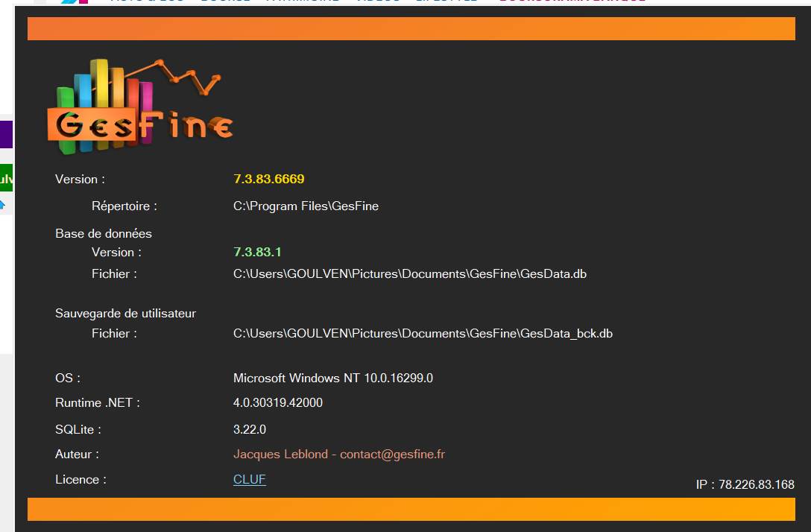Select SQLite version 3.22.0
The height and width of the screenshot is (532, 811).
(249, 429)
